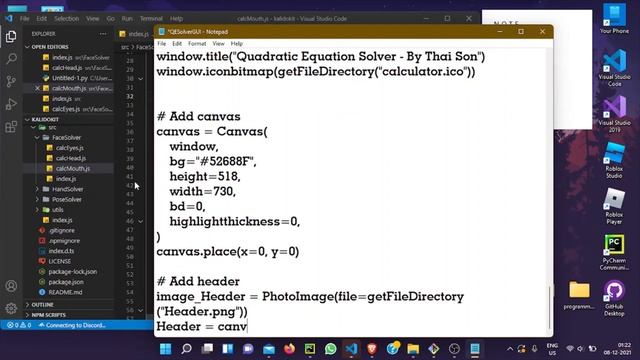Open WhatsApp from the taskbar
The image size is (640, 360).
pyautogui.click(x=331, y=349)
